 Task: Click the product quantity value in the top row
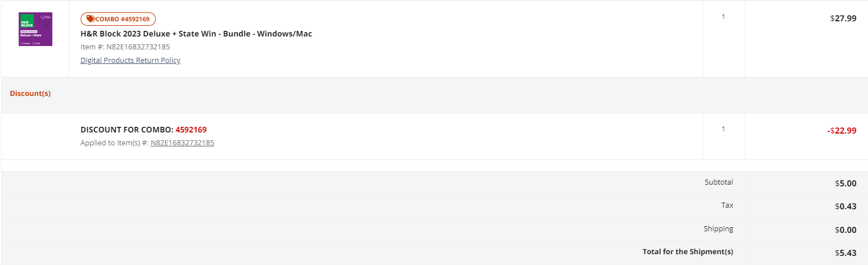click(723, 17)
